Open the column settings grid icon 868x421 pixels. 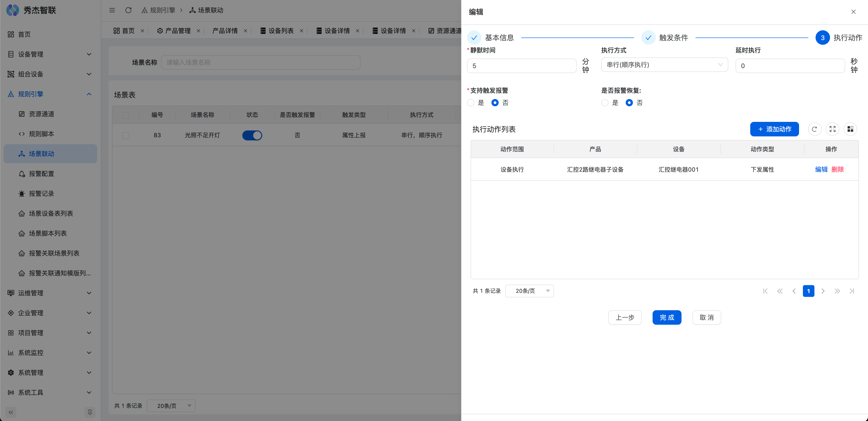click(850, 129)
